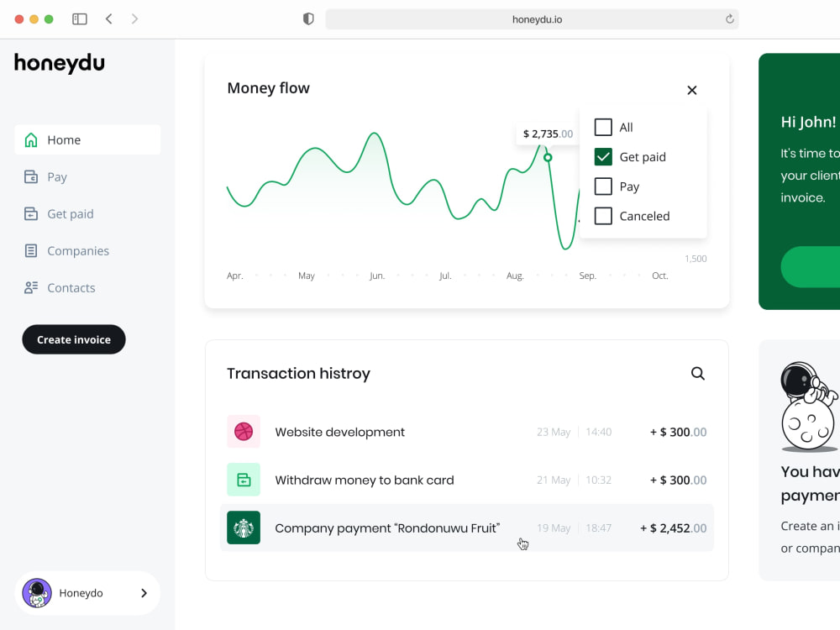Tick the Canceled filter checkbox
The height and width of the screenshot is (630, 840).
[x=603, y=216]
